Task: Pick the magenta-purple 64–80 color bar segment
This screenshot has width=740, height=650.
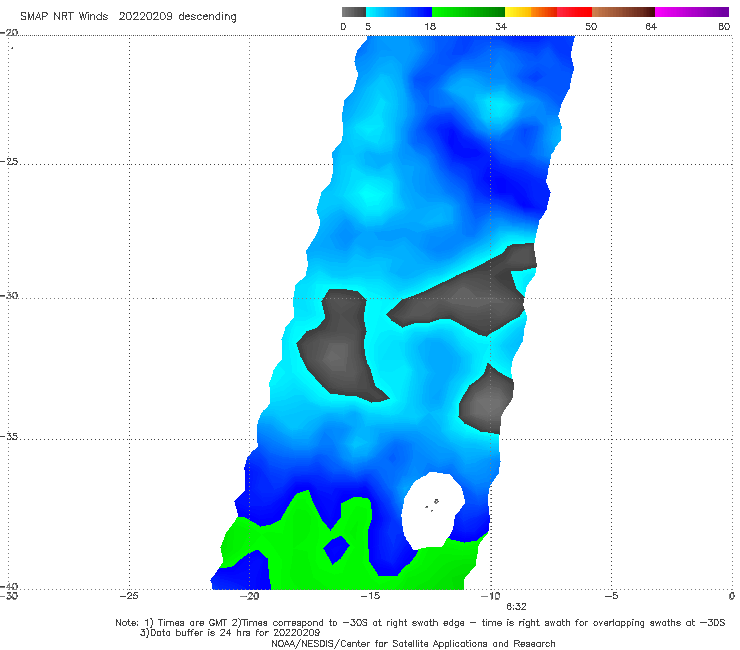Action: (692, 12)
